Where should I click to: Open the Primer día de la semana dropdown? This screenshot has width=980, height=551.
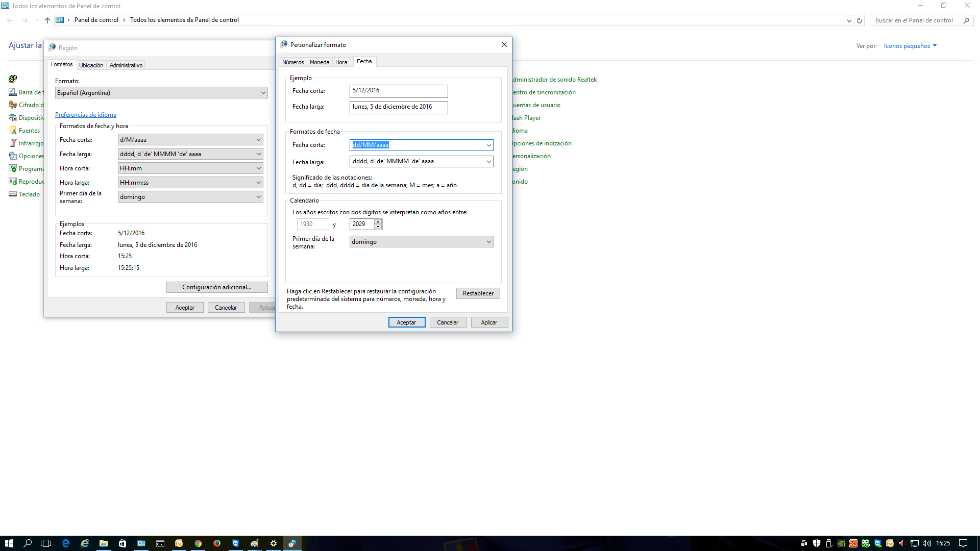point(488,242)
